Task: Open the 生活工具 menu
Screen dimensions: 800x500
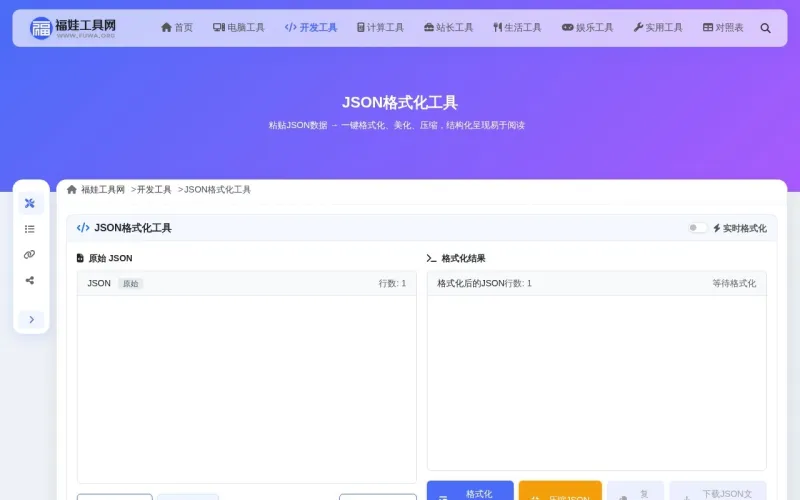Action: click(517, 28)
